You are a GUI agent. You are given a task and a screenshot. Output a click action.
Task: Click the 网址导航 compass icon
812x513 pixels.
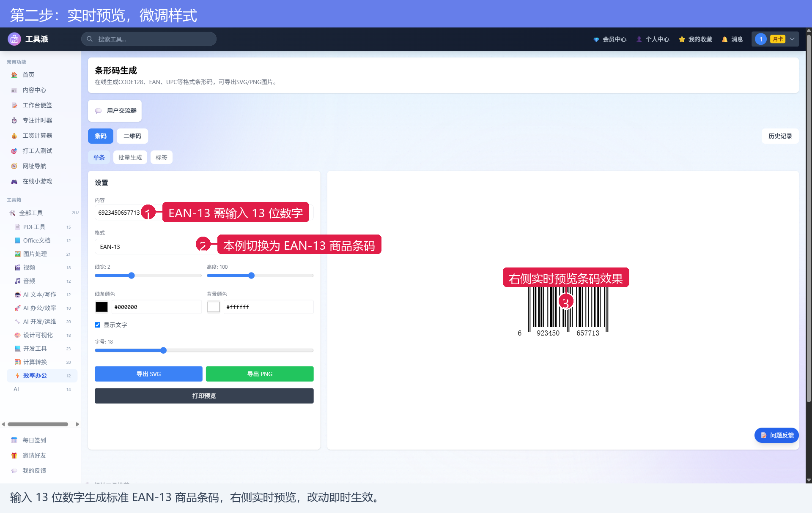click(14, 166)
